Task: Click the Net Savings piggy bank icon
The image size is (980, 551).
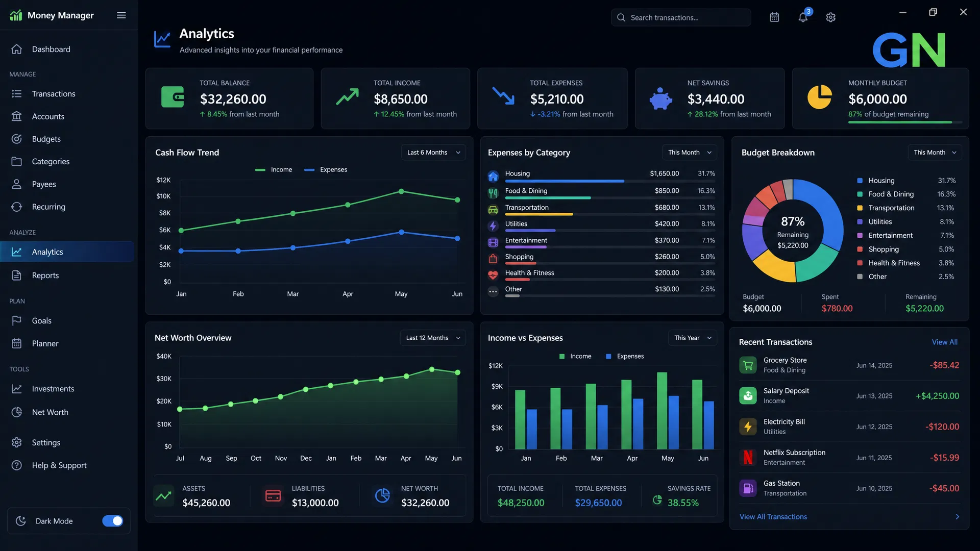Action: [660, 98]
